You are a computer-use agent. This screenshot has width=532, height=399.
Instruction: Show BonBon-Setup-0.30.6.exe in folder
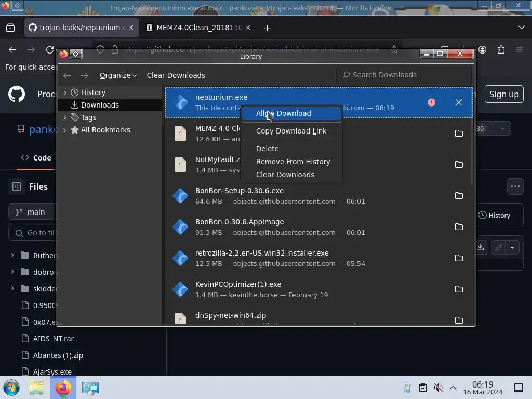click(x=458, y=196)
